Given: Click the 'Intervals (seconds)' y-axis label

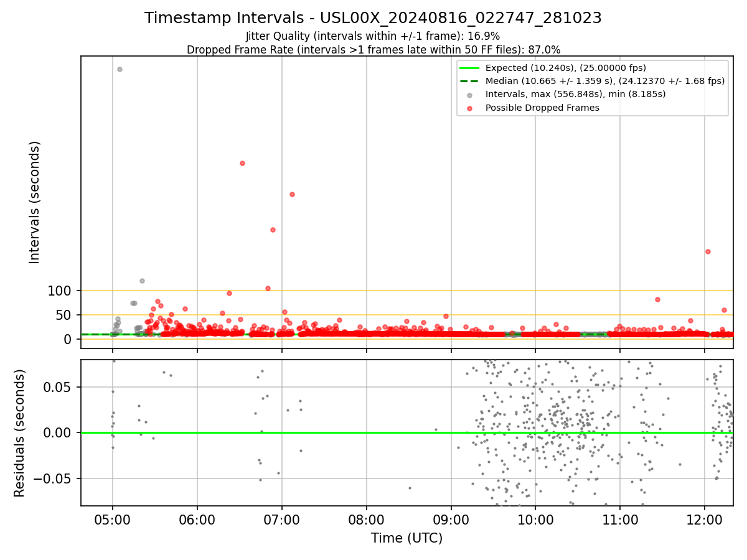Looking at the screenshot, I should tap(35, 202).
